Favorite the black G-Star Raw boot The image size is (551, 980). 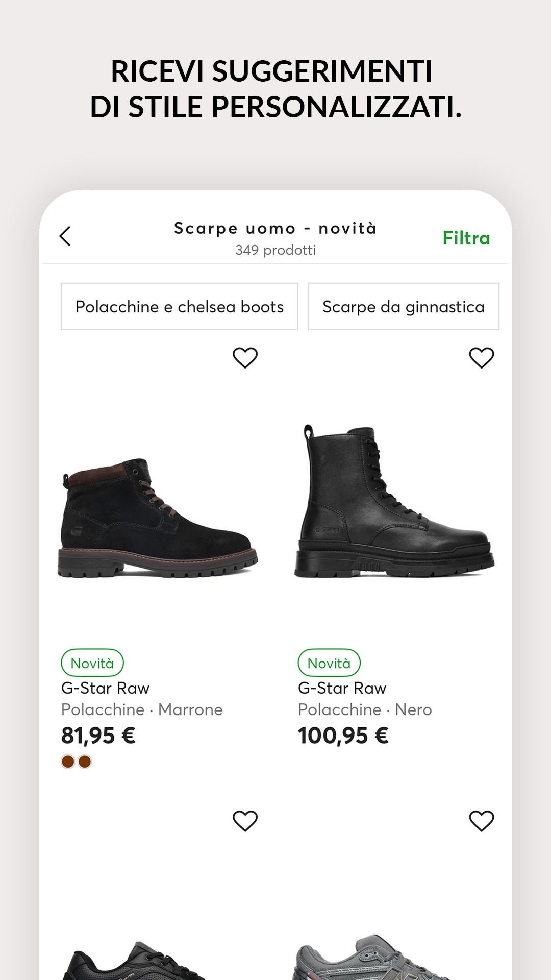click(481, 358)
